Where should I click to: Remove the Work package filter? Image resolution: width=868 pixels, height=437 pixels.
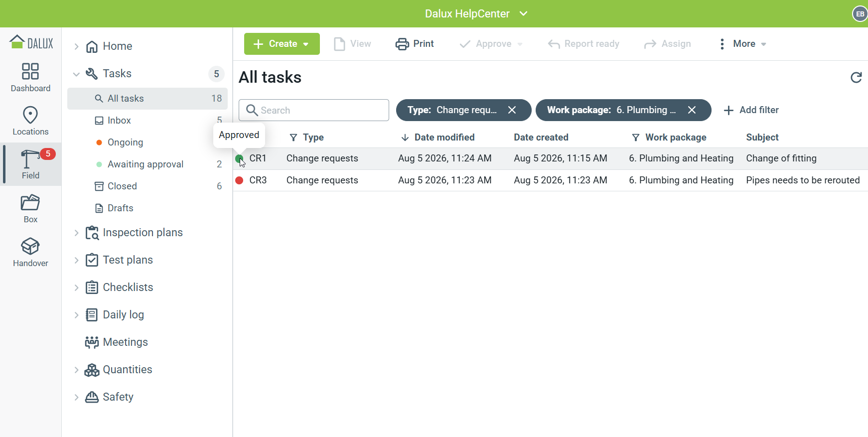point(692,110)
